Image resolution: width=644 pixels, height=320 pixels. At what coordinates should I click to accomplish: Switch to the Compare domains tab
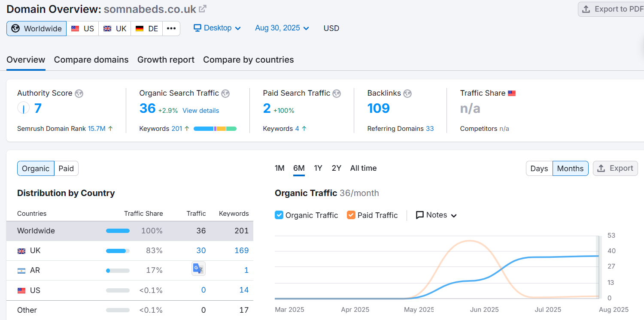[91, 60]
